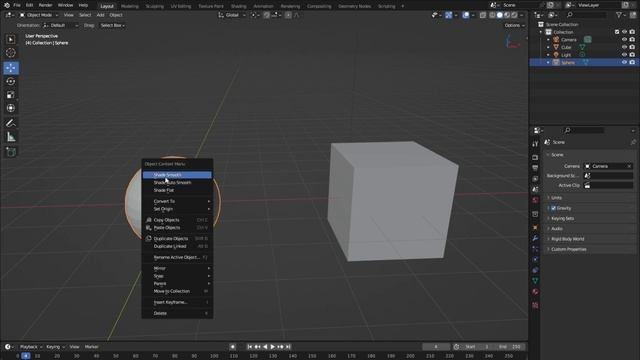Expand the Audio panel
The width and height of the screenshot is (640, 360).
coord(590,229)
